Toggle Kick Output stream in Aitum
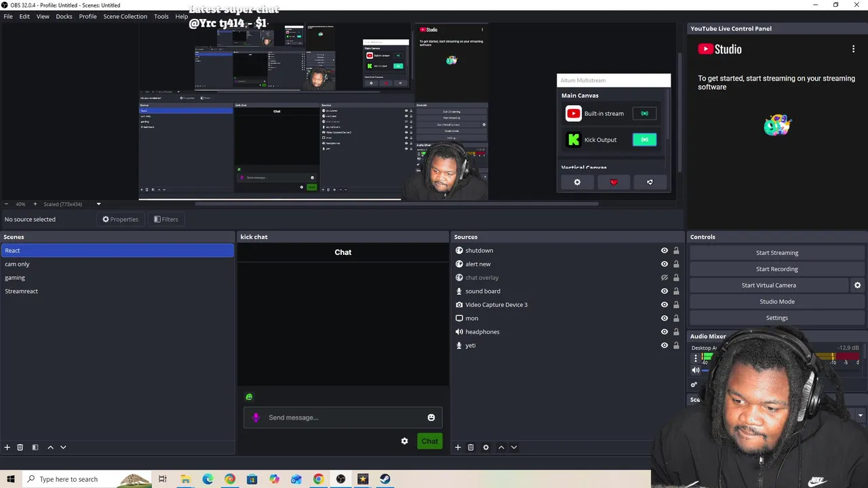The height and width of the screenshot is (488, 868). pos(644,140)
